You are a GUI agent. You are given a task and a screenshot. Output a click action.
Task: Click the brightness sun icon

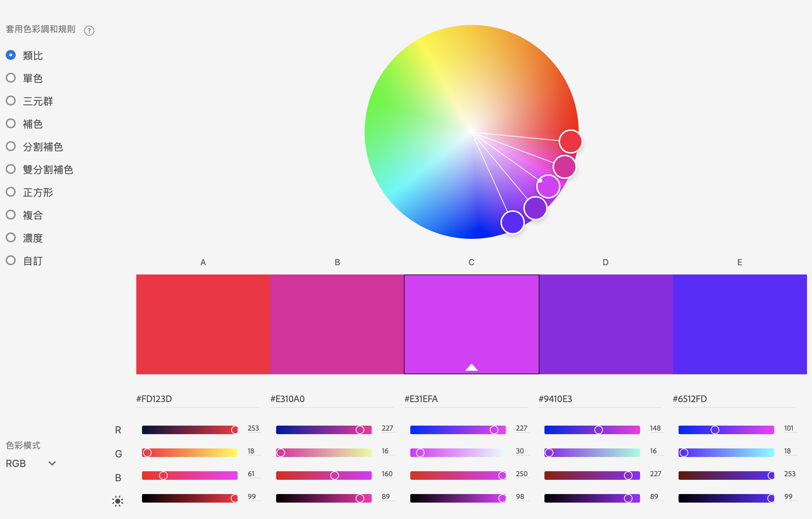point(118,501)
